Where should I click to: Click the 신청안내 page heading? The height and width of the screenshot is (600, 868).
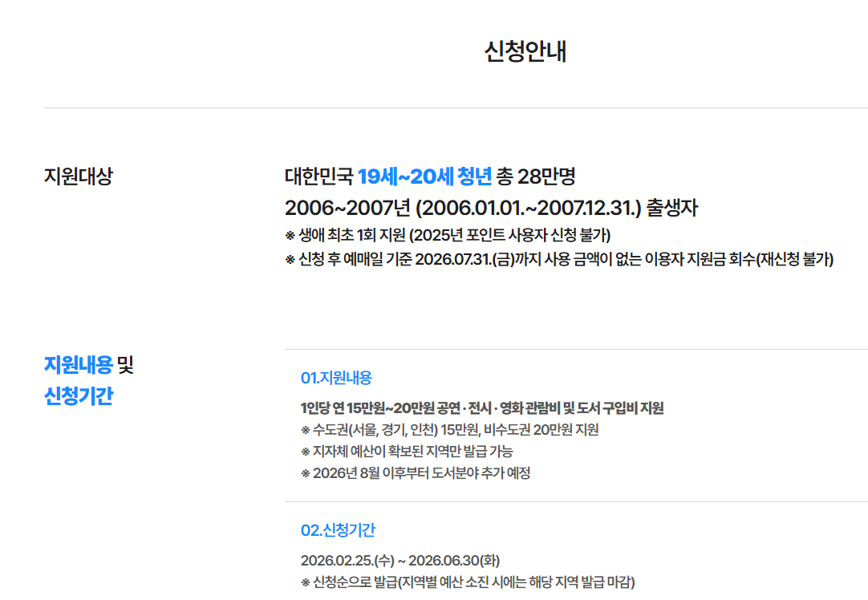coord(525,51)
